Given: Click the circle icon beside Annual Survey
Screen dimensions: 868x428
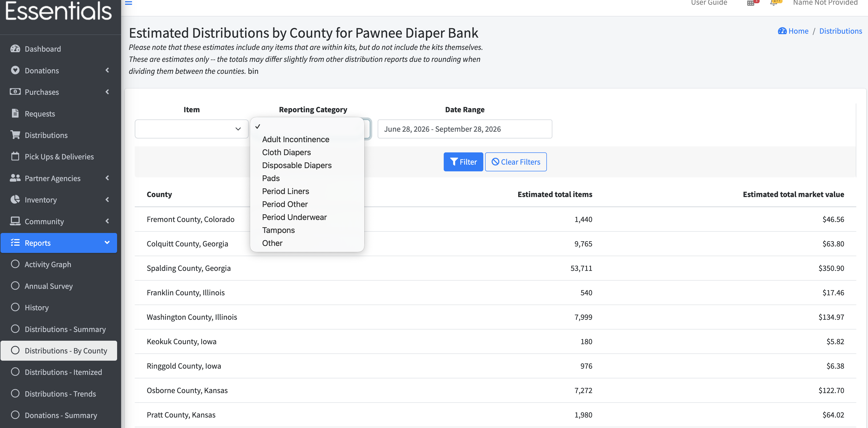Looking at the screenshot, I should coord(15,286).
